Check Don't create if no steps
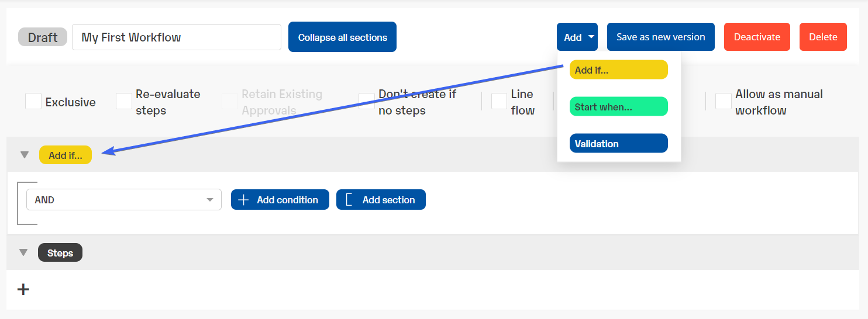The image size is (868, 319). [x=367, y=102]
